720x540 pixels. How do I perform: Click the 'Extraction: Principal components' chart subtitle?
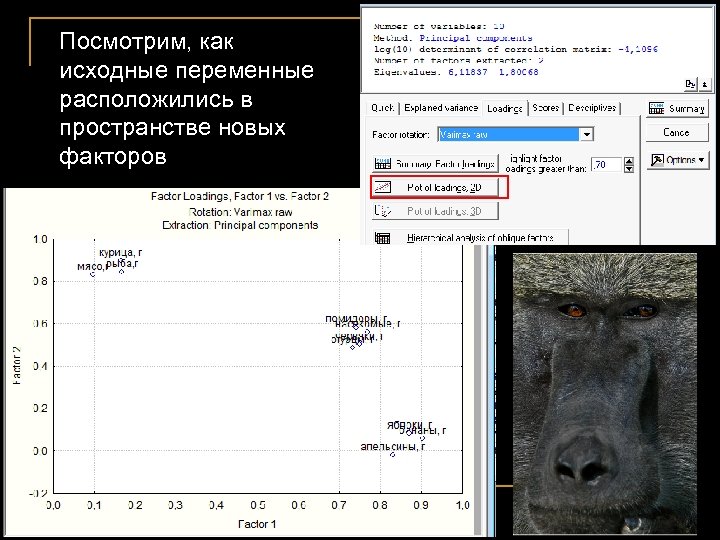(x=240, y=225)
